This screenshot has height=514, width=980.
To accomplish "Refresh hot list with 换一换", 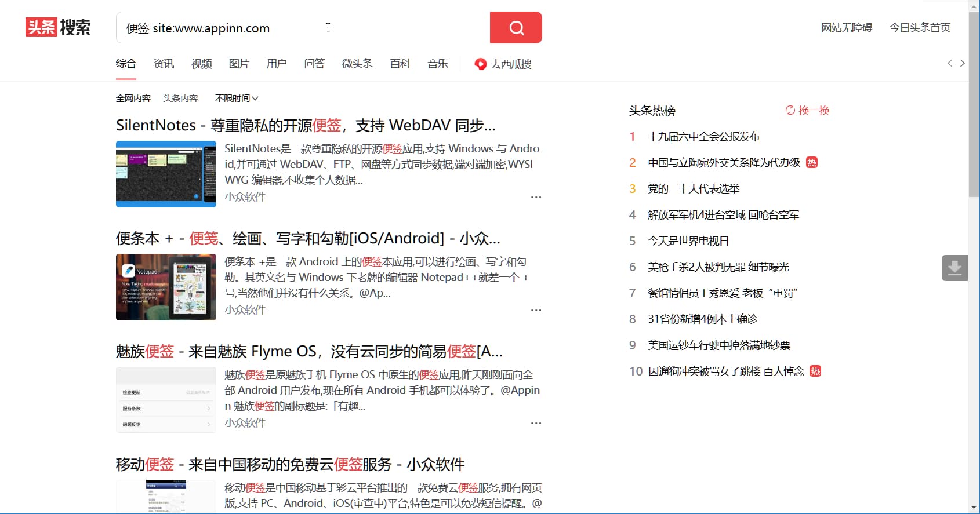I will tap(807, 110).
